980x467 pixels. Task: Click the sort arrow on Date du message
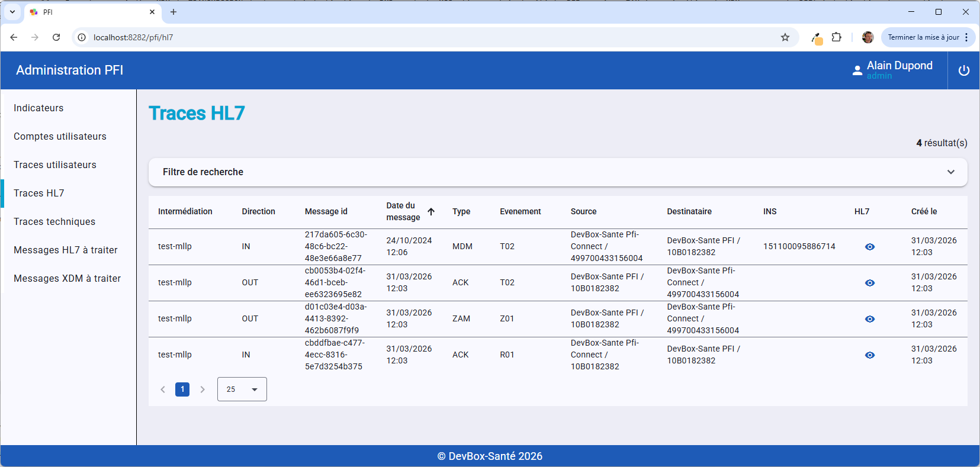pyautogui.click(x=431, y=212)
